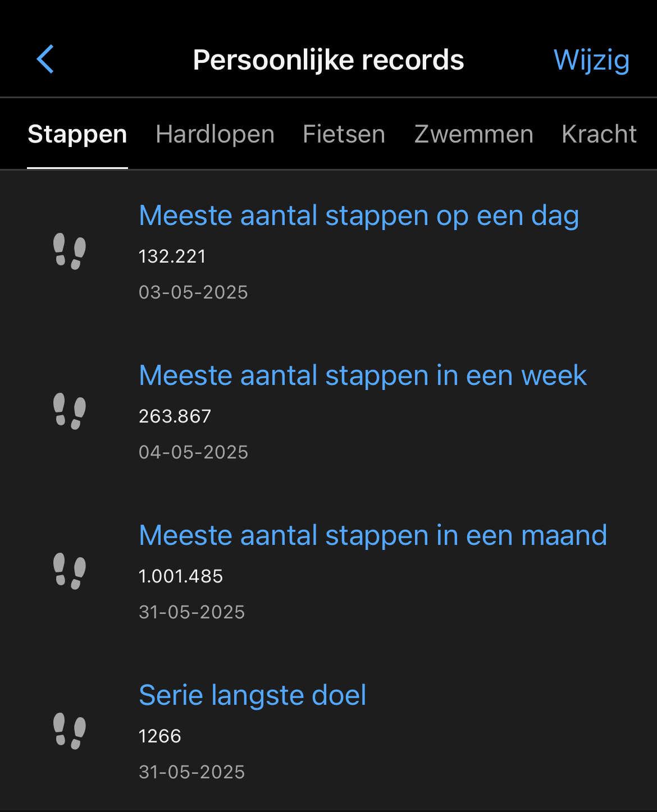Click the 263.867 weekly step value
The width and height of the screenshot is (657, 812).
[175, 416]
